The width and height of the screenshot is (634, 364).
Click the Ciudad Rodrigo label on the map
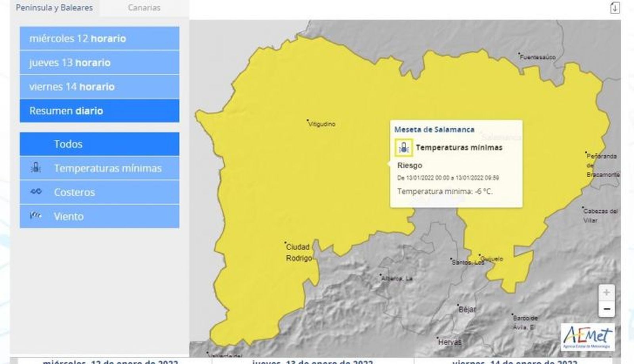click(299, 252)
